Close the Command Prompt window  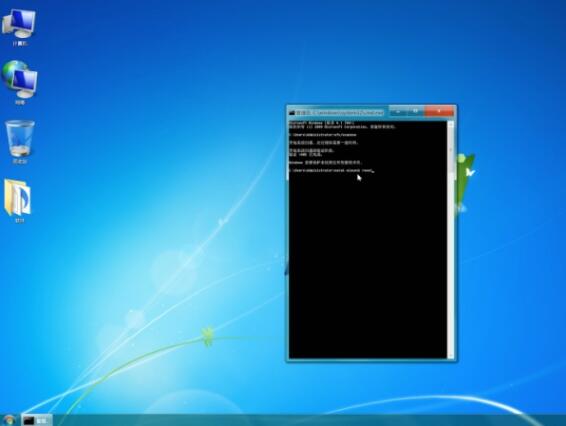[x=439, y=111]
